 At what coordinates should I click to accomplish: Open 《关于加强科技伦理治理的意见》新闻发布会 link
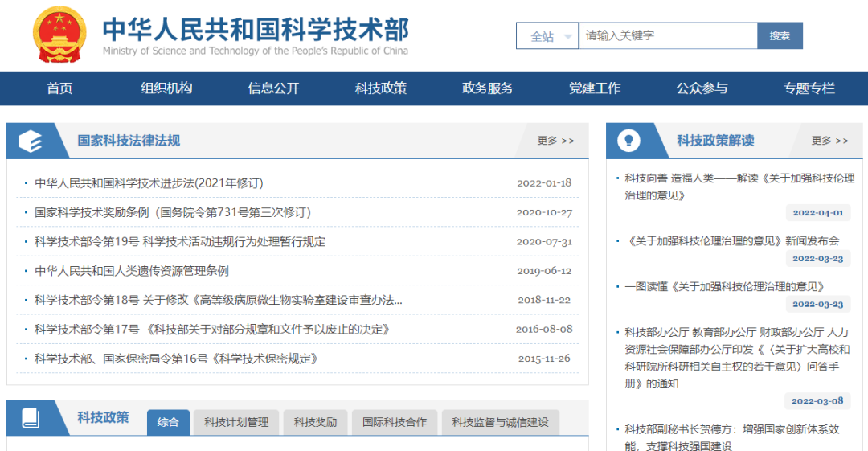[x=732, y=241]
